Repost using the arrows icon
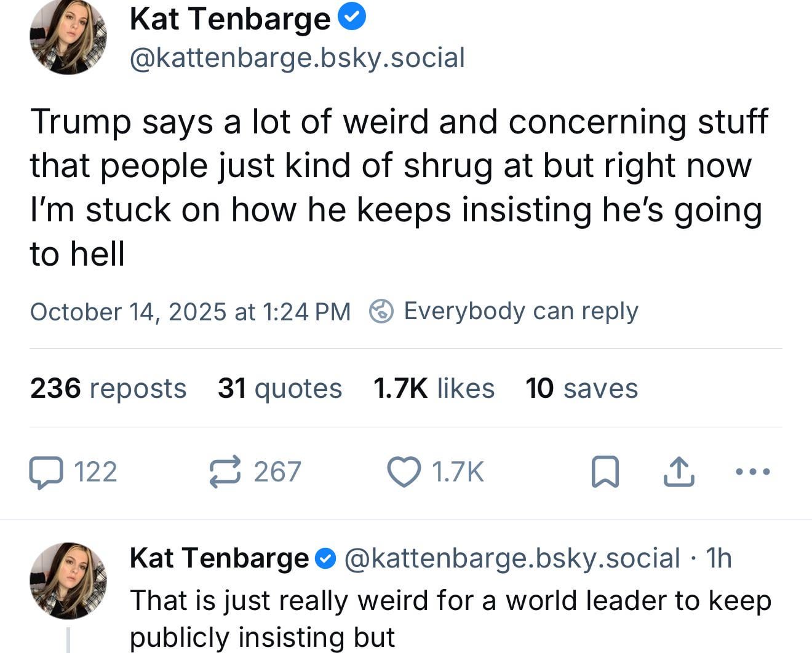812x653 pixels. click(x=224, y=472)
